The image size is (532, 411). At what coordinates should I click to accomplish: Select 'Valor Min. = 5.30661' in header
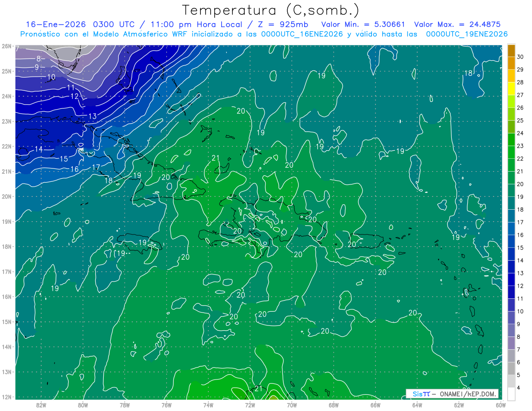click(363, 24)
